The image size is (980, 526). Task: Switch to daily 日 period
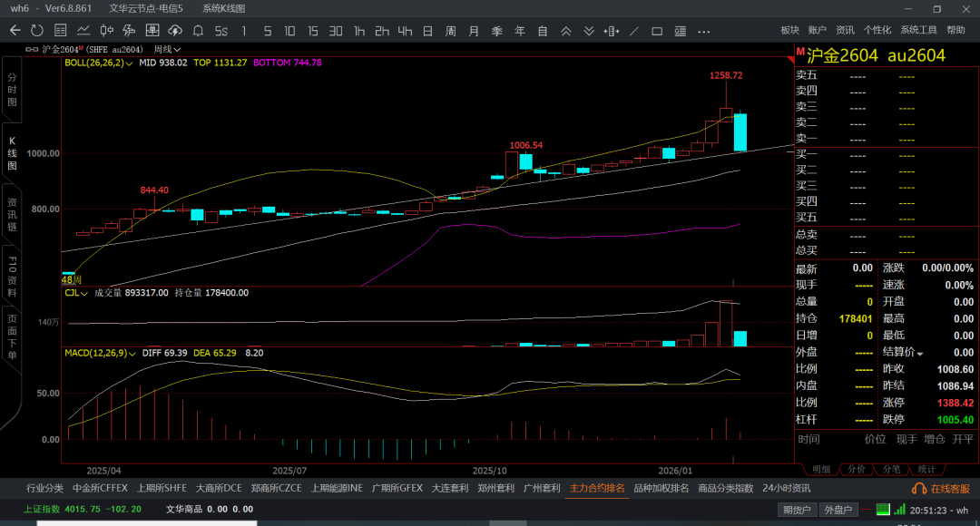[428, 31]
